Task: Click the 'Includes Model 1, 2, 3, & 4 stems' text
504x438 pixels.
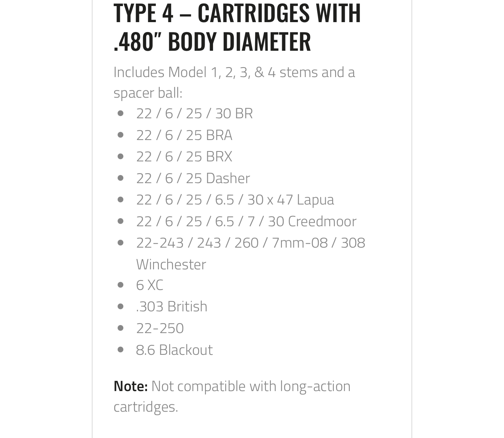Action: [234, 72]
